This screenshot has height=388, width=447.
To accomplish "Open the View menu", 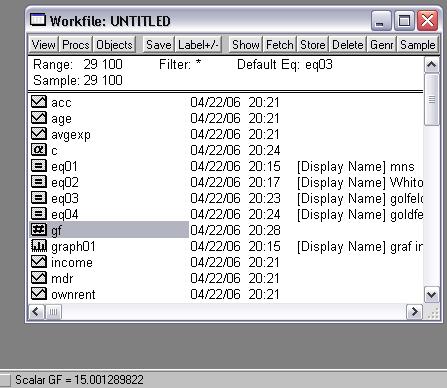I will pyautogui.click(x=43, y=45).
